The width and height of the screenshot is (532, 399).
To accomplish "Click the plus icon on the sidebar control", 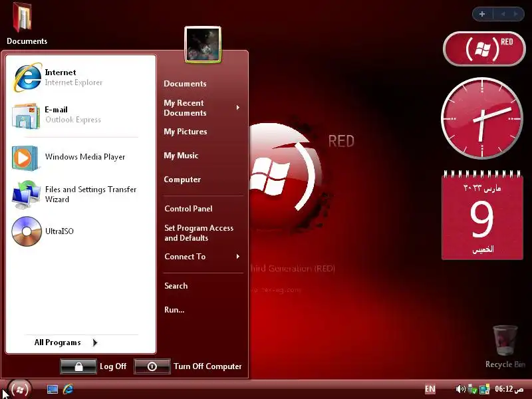I will 482,14.
